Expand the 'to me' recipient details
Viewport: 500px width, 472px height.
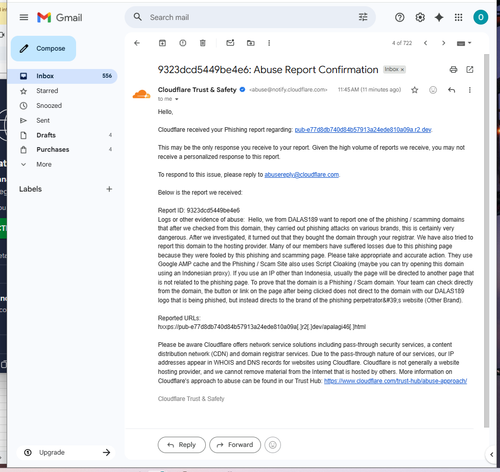[x=177, y=99]
